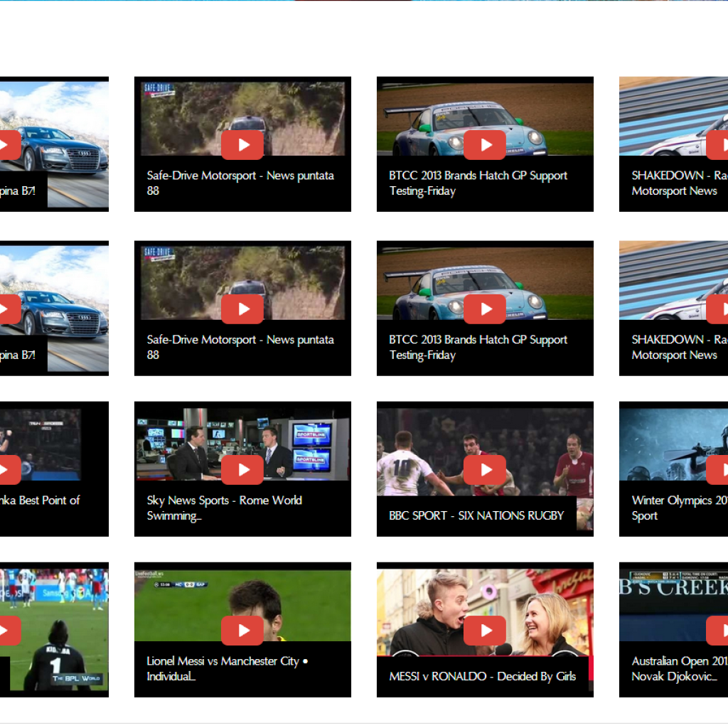Image resolution: width=728 pixels, height=728 pixels.
Task: Click top-row title 'Safe-Drive Motorsport - News puntata 88'
Action: (240, 183)
